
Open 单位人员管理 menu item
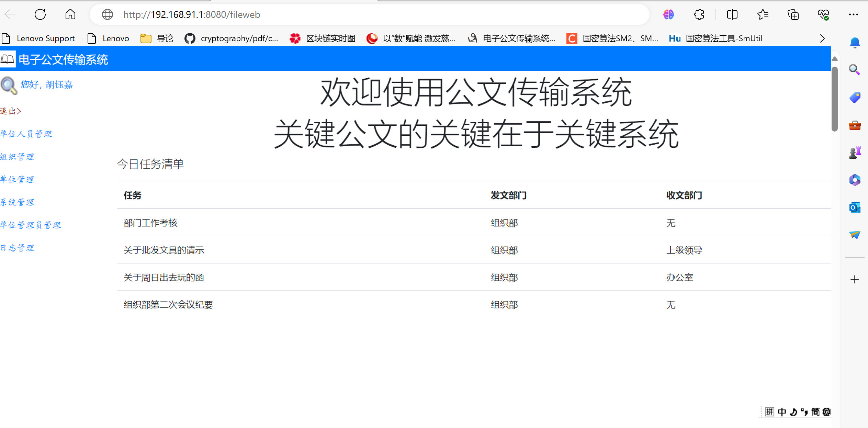click(26, 134)
